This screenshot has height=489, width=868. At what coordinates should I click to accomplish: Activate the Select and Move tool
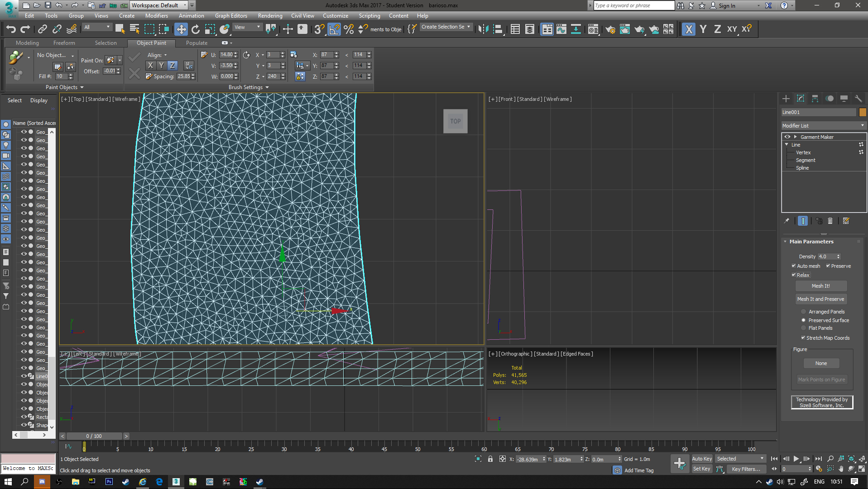[x=181, y=29]
